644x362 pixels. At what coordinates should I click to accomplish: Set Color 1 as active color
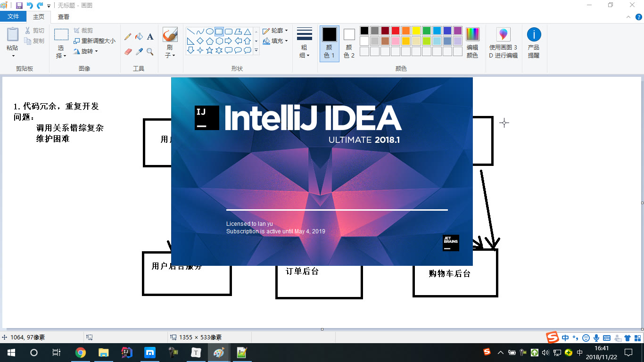330,43
